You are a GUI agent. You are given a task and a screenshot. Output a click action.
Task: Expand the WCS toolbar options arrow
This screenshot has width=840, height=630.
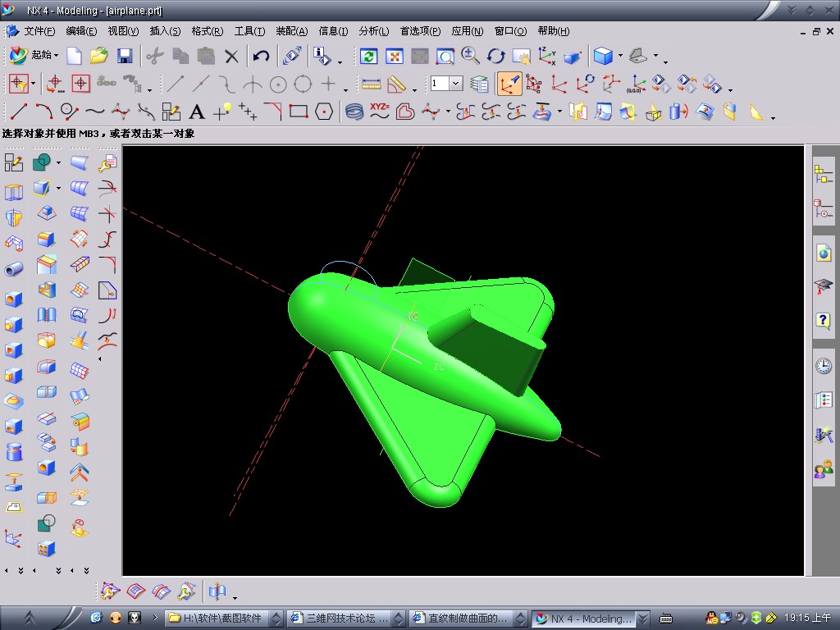[729, 89]
